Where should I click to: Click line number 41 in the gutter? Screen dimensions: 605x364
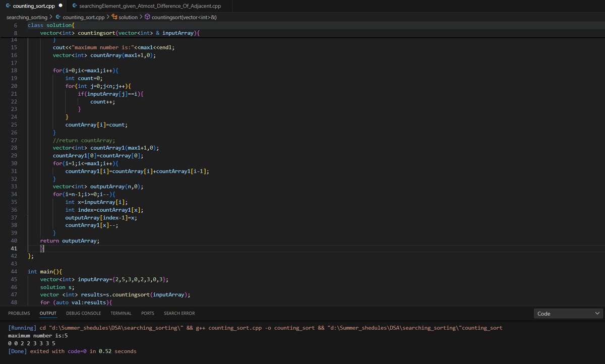tap(14, 249)
